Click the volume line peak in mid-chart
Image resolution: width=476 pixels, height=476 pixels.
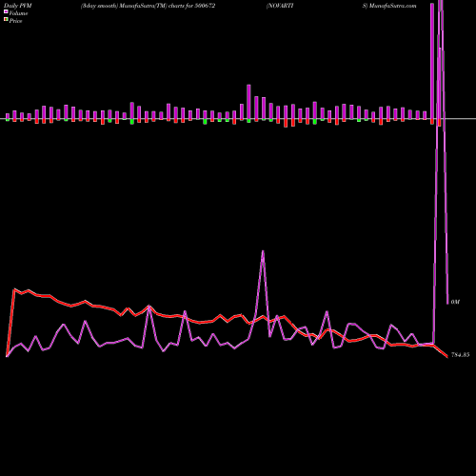(263, 251)
